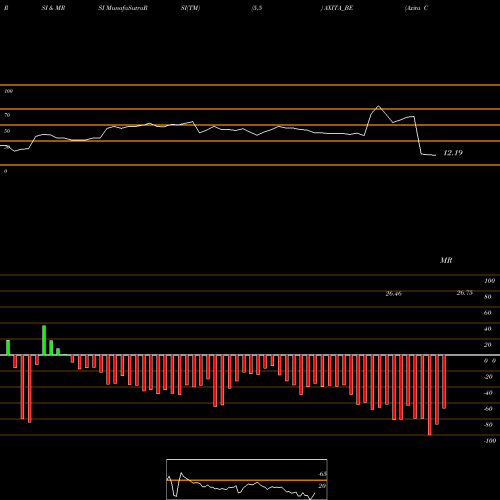The width and height of the screenshot is (500, 500).
Task: Click the (5,5 parameter text
Action: [x=257, y=8]
